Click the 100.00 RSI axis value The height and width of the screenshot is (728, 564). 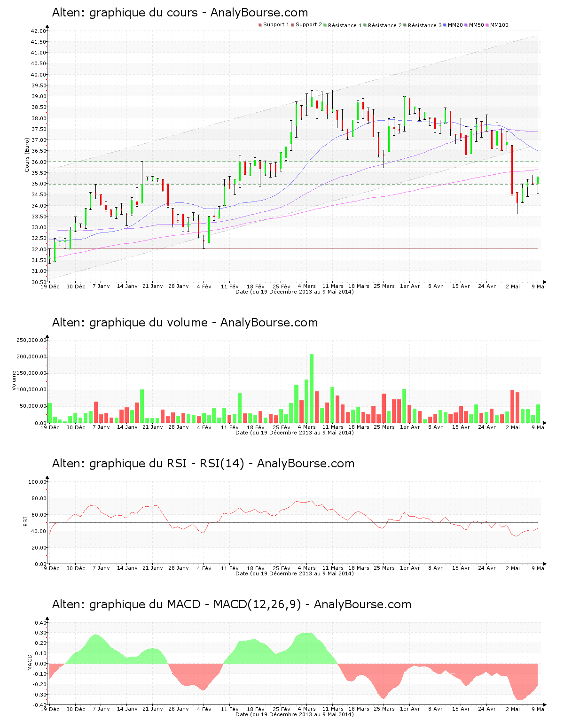tap(38, 482)
